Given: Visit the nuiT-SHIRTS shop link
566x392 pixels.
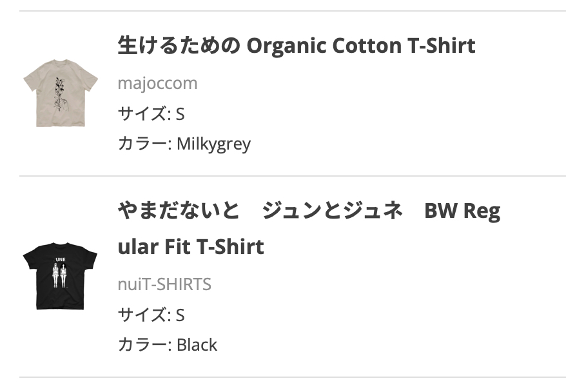Looking at the screenshot, I should [164, 284].
